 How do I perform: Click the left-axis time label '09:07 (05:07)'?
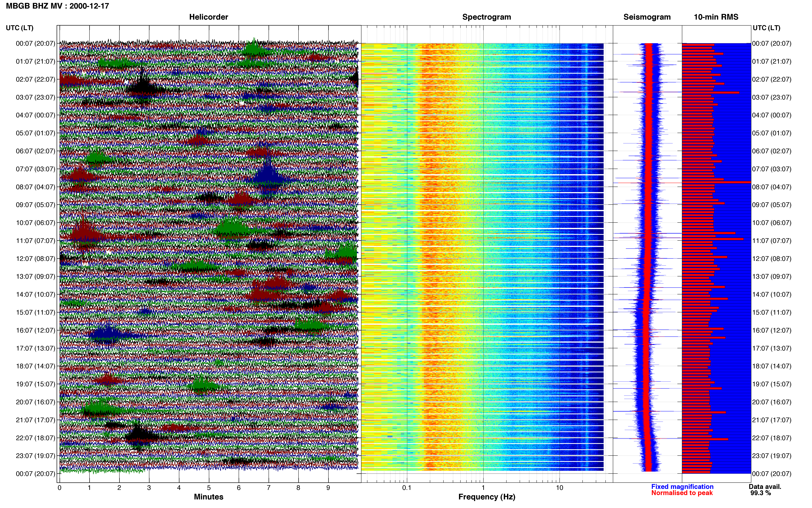point(35,205)
